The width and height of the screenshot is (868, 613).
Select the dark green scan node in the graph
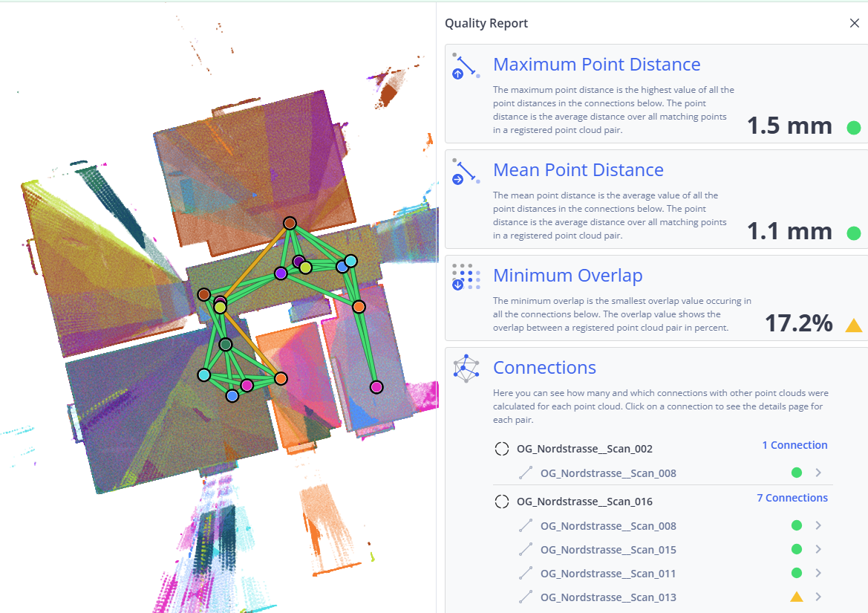coord(226,344)
